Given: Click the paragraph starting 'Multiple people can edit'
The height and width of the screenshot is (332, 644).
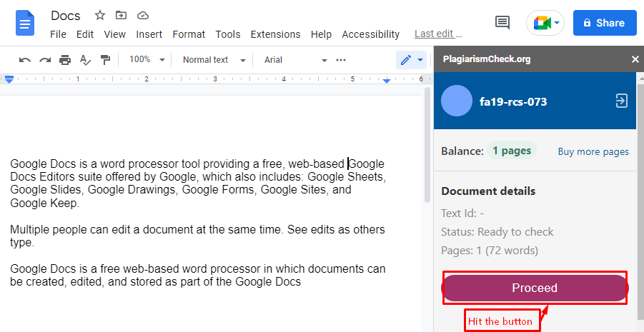Looking at the screenshot, I should click(197, 236).
